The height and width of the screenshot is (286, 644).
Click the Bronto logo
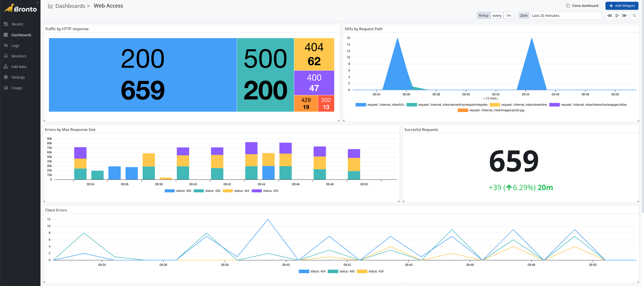[21, 8]
